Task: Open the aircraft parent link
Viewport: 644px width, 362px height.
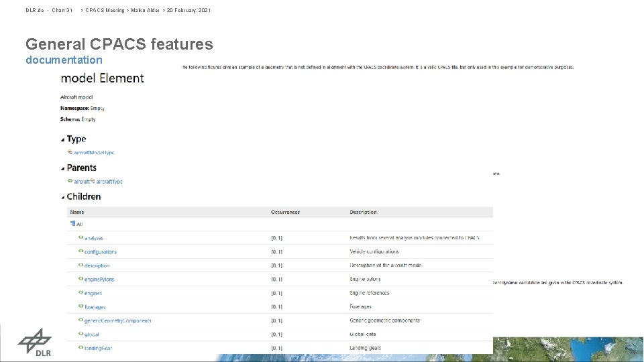Action: pos(82,182)
